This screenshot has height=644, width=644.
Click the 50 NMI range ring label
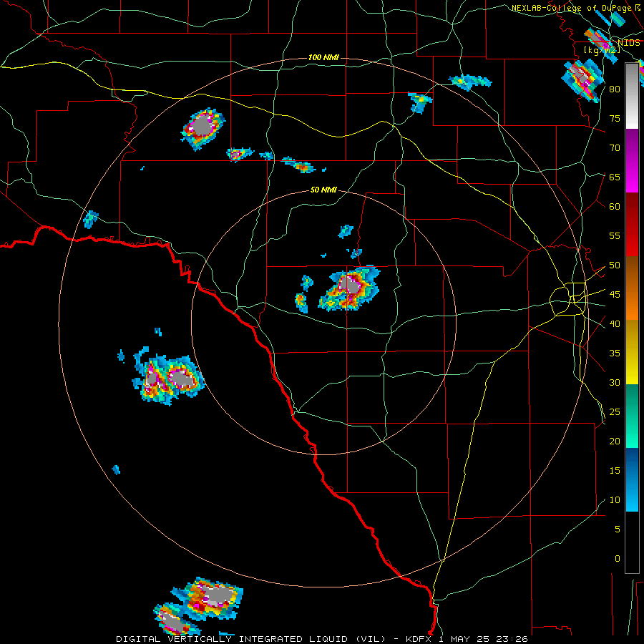click(x=323, y=190)
